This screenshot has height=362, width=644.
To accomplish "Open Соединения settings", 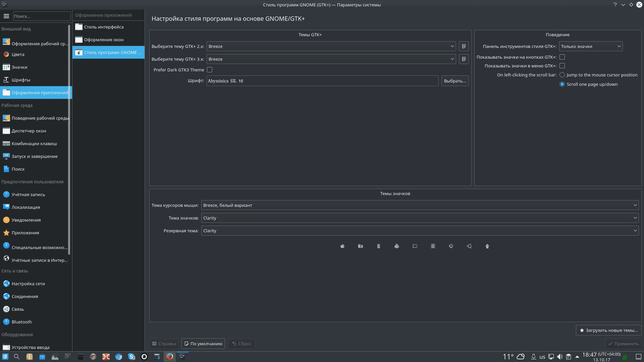I will coord(36,296).
